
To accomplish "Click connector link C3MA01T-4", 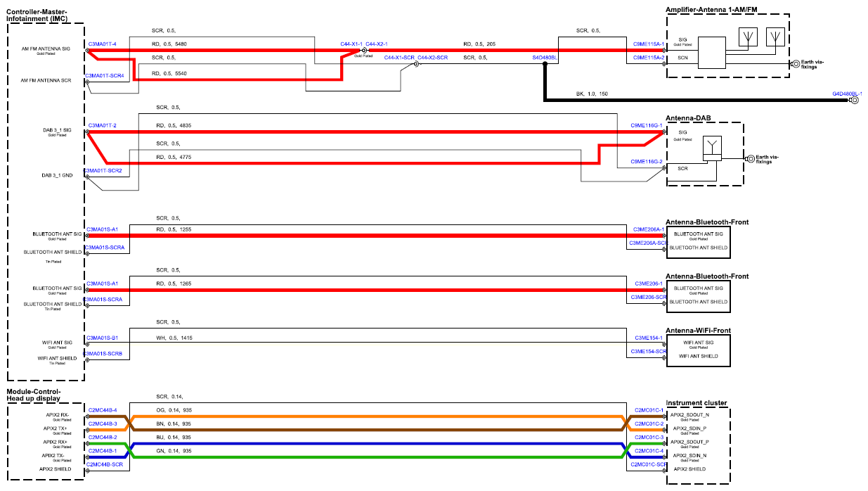I will pos(102,44).
